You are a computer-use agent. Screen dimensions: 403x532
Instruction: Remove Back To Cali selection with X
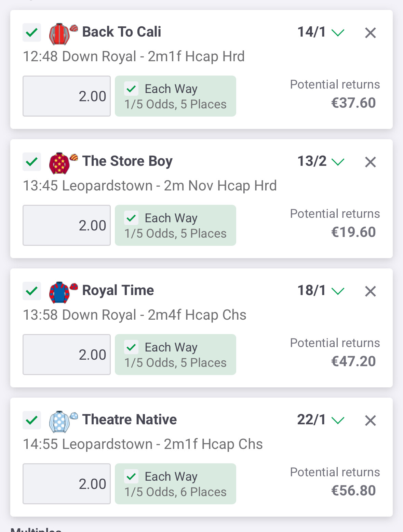click(x=371, y=33)
